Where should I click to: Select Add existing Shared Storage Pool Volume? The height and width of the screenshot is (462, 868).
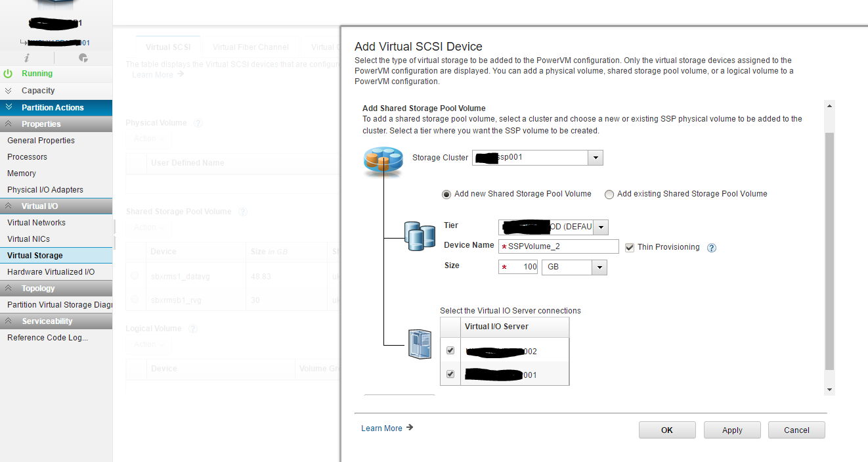[x=609, y=194]
